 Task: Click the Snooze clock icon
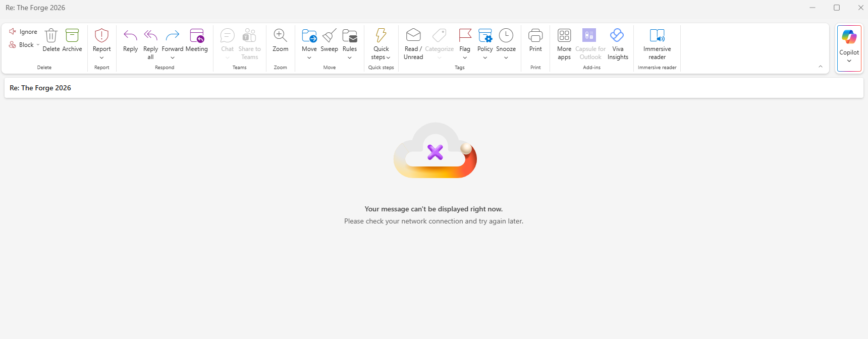(506, 35)
